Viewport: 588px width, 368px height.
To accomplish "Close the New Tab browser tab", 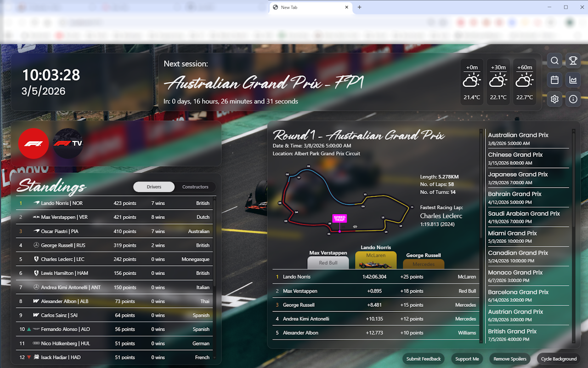I will coord(347,7).
